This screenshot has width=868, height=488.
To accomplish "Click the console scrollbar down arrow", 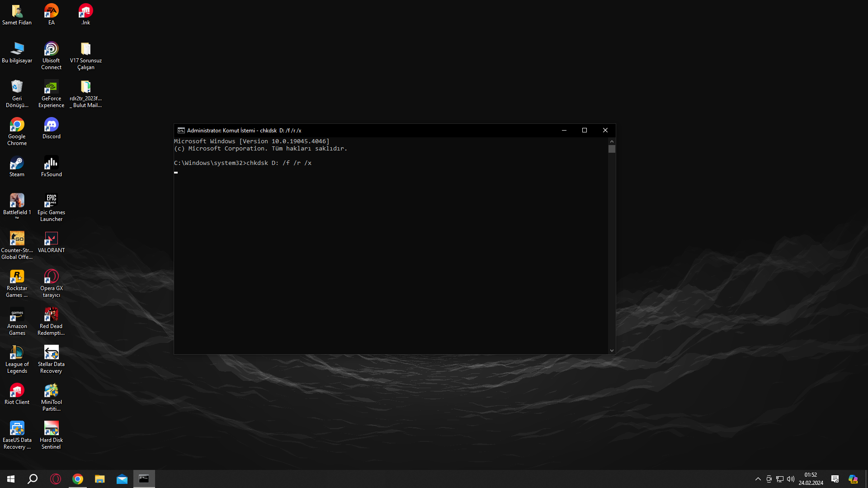I will 612,350.
